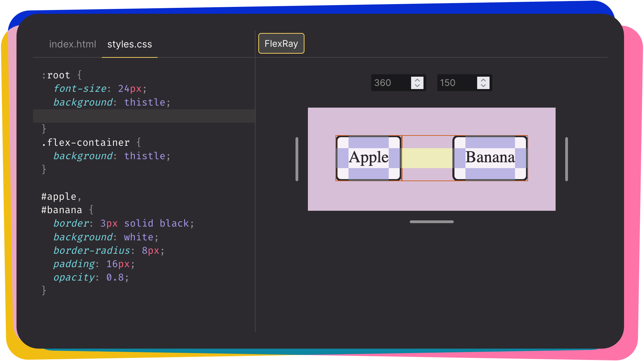Image resolution: width=644 pixels, height=361 pixels.
Task: Click the opacity value 0.8 in the code
Action: 115,277
